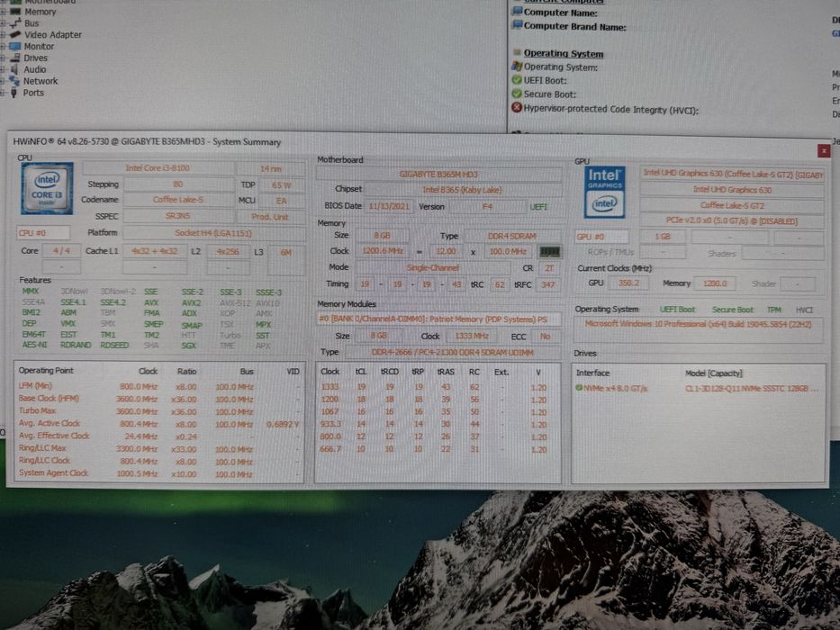Viewport: 840px width, 630px height.
Task: Click the LFM (Min) operating point row
Action: coord(159,386)
